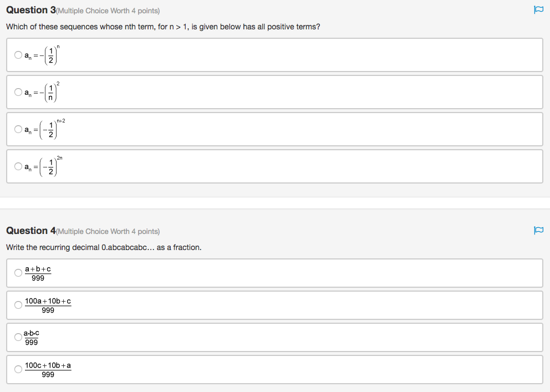Click Question 3 prompt about positive terms
Viewport: 550px width, 392px height.
[163, 27]
